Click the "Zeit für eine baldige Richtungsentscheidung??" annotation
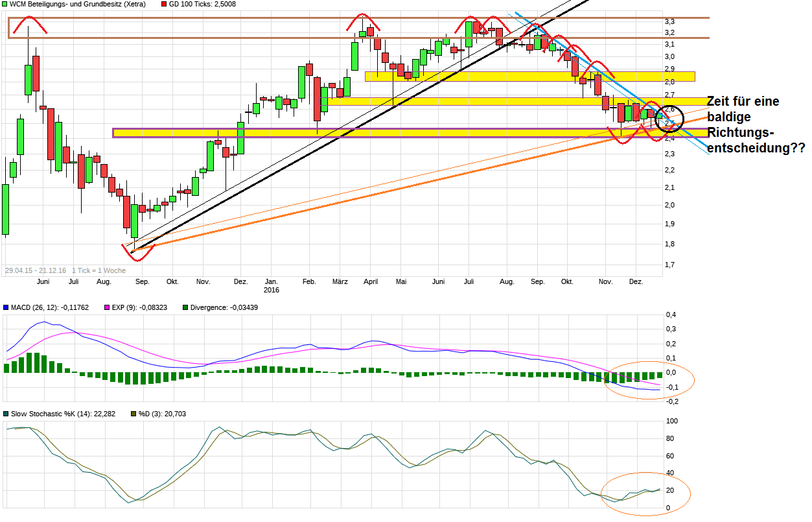The width and height of the screenshot is (812, 522). (x=756, y=125)
